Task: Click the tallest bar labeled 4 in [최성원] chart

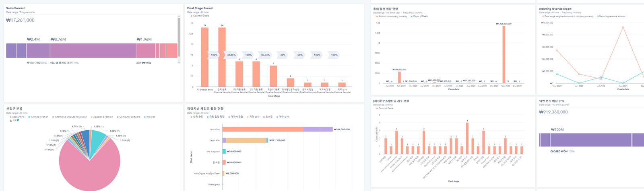Action: [467, 139]
